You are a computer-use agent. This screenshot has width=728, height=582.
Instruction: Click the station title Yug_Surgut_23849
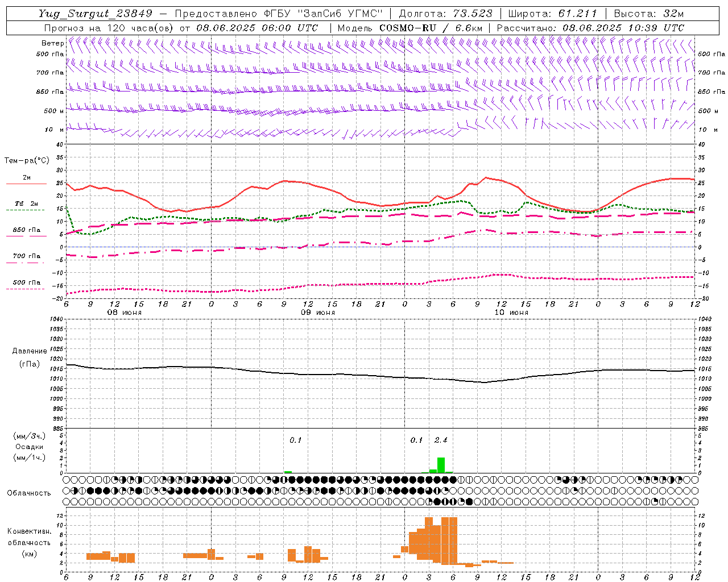click(96, 14)
